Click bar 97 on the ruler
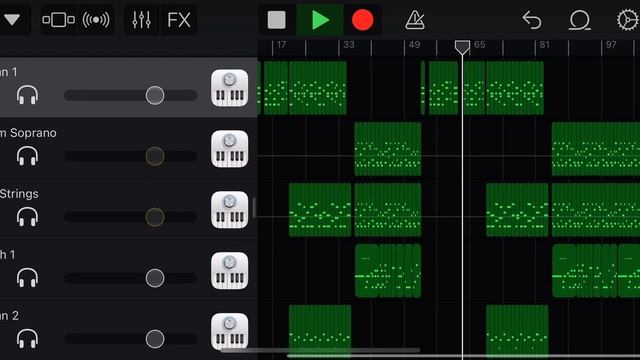640x360 pixels. [611, 44]
